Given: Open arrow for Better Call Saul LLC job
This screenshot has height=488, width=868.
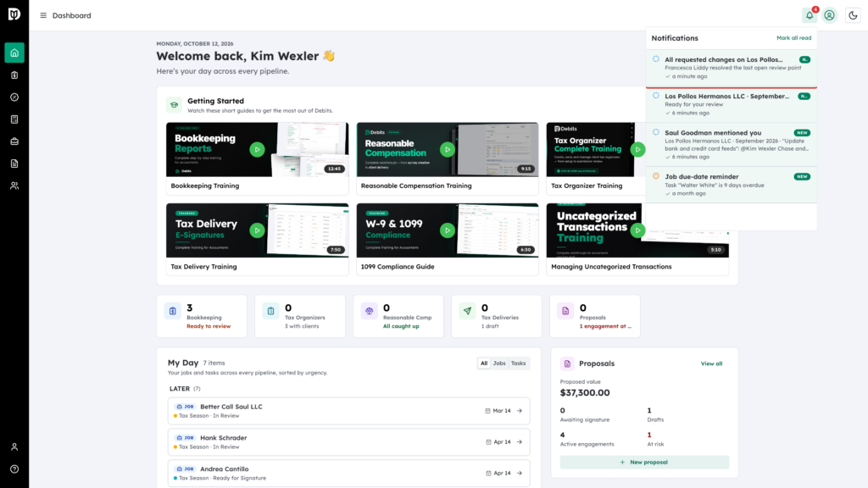Looking at the screenshot, I should pyautogui.click(x=520, y=411).
